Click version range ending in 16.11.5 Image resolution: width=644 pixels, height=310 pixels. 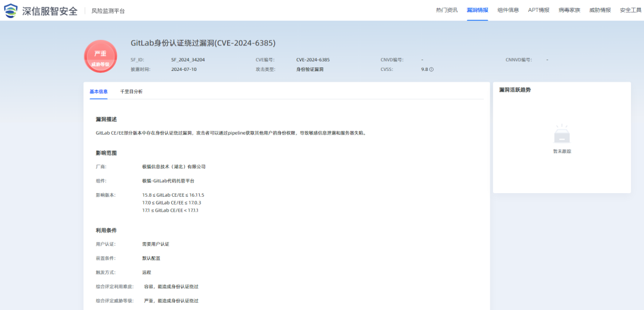(x=173, y=195)
